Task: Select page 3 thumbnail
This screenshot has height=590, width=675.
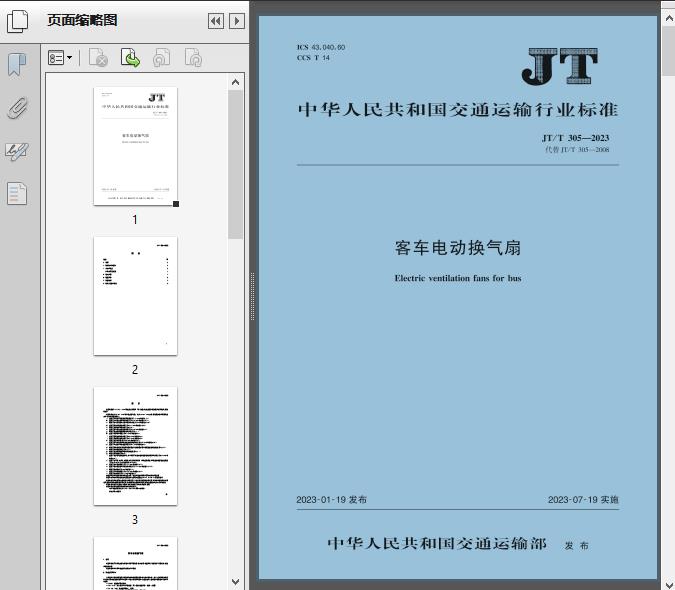Action: [135, 446]
